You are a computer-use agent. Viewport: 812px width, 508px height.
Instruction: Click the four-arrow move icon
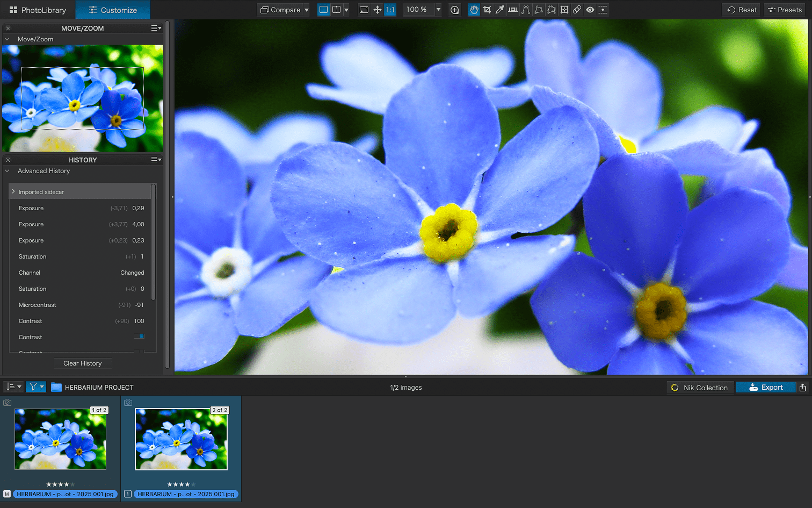pos(378,10)
